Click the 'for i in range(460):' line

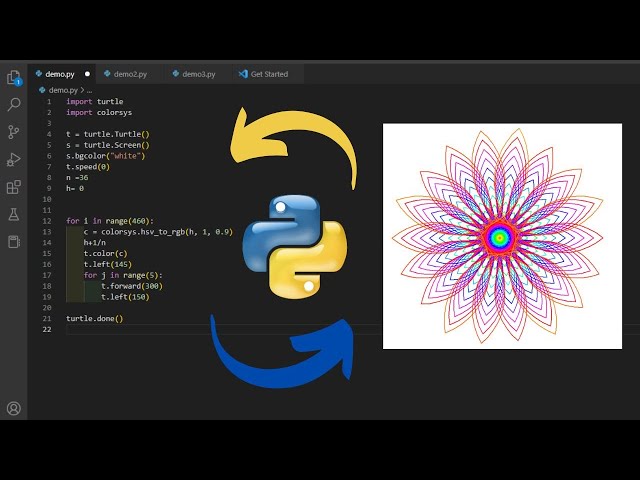coord(110,221)
